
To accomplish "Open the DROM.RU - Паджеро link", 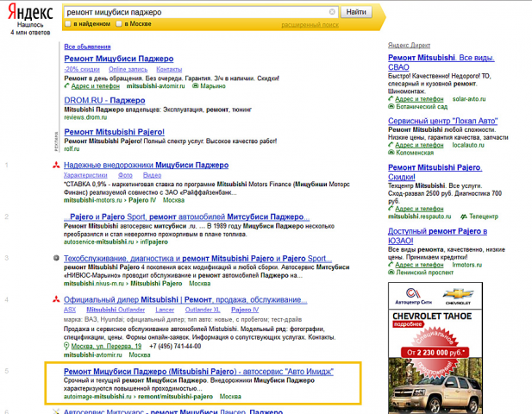I will tap(104, 100).
